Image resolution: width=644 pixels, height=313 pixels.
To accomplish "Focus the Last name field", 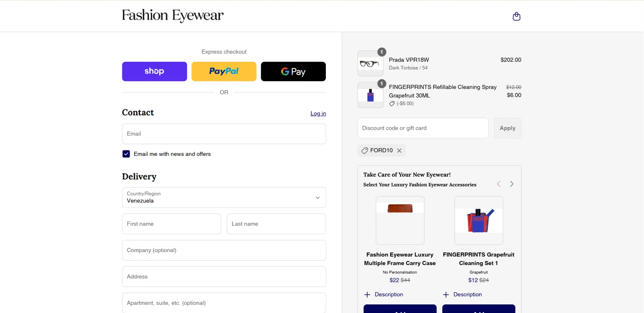I will click(x=276, y=224).
